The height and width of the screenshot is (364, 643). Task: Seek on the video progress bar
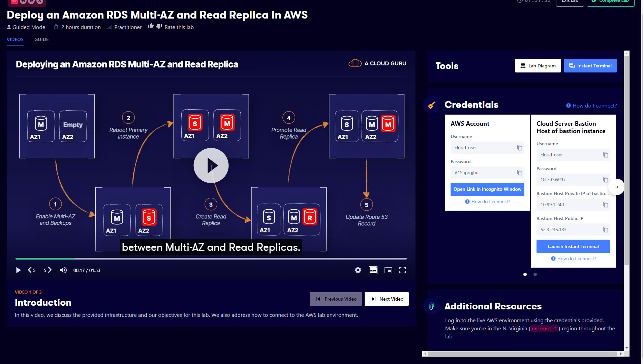tap(211, 259)
